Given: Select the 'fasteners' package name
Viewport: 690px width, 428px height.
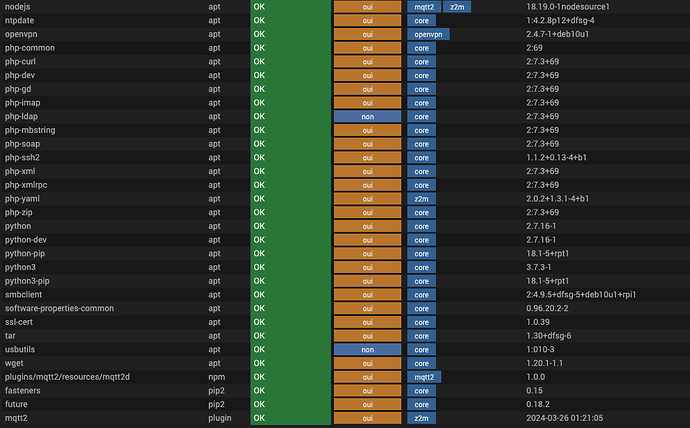Looking at the screenshot, I should click(22, 391).
